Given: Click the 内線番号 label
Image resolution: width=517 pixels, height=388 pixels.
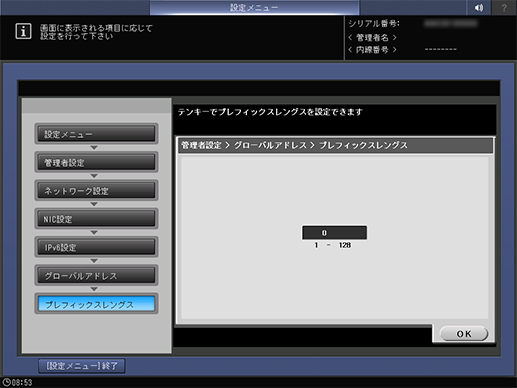Looking at the screenshot, I should pyautogui.click(x=372, y=50).
